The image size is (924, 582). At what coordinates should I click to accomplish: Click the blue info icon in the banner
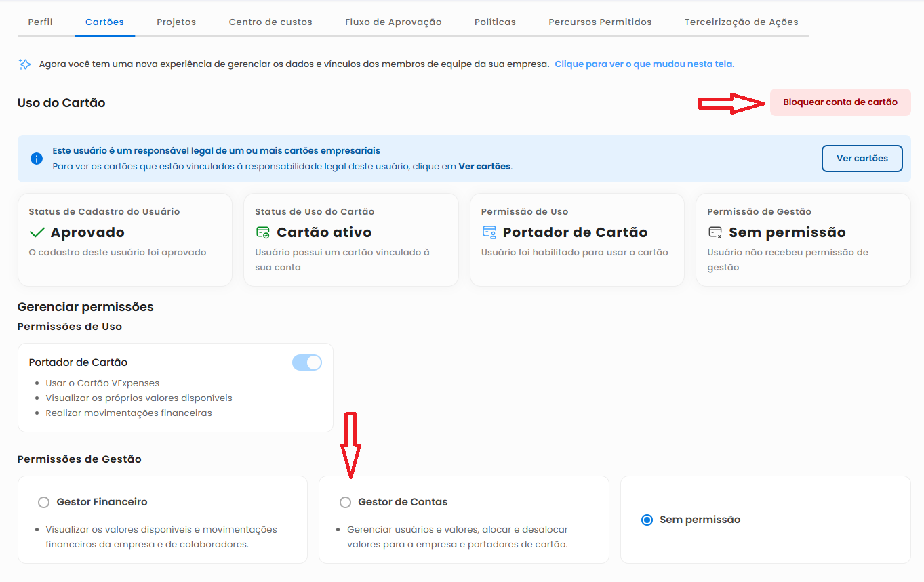tap(37, 159)
